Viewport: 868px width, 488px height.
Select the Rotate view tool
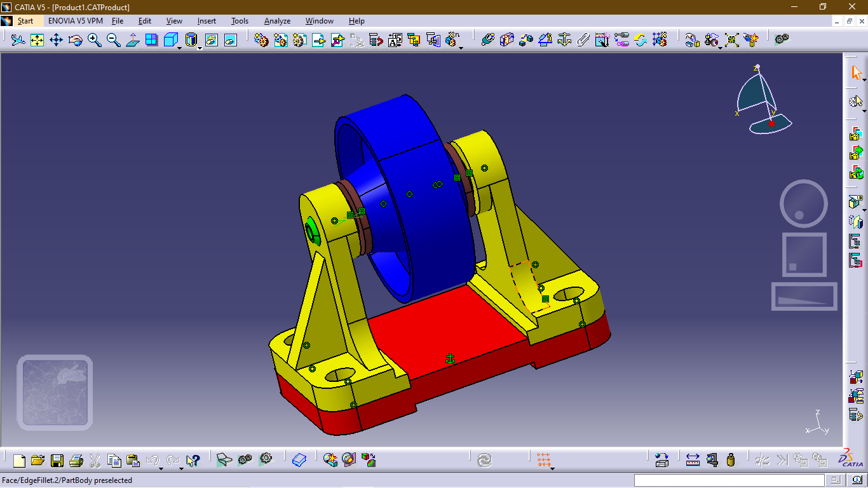76,39
